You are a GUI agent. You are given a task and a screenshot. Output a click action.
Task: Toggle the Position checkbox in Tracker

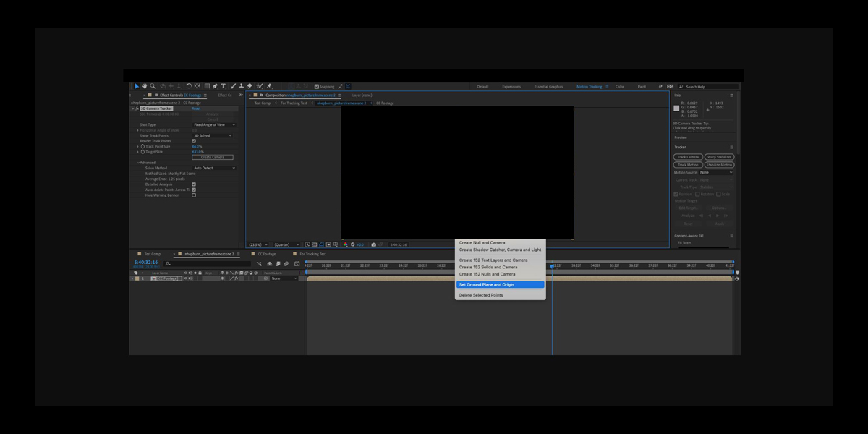point(676,194)
